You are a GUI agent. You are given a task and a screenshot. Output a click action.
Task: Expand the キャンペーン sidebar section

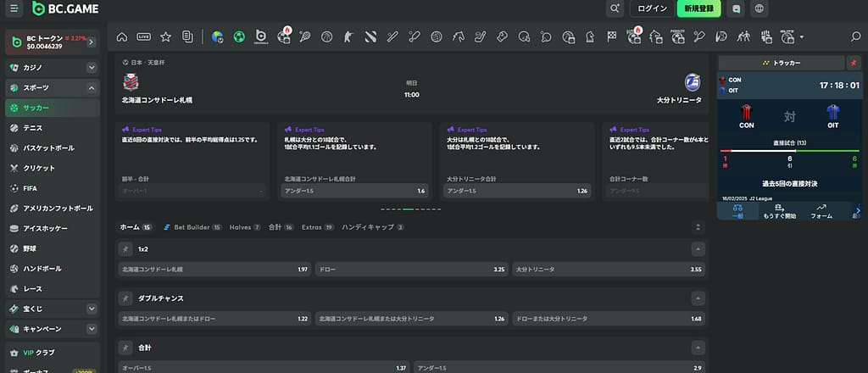[92, 329]
